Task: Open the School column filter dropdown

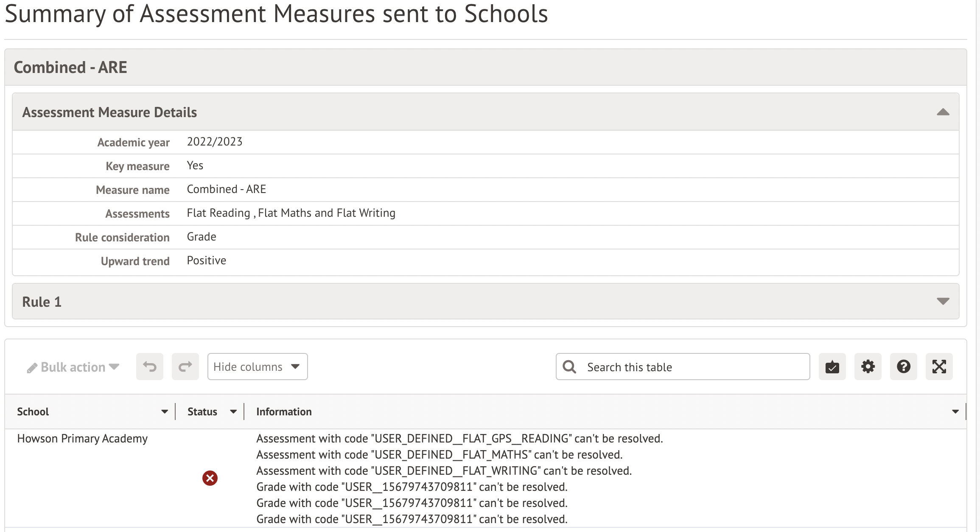Action: [165, 411]
